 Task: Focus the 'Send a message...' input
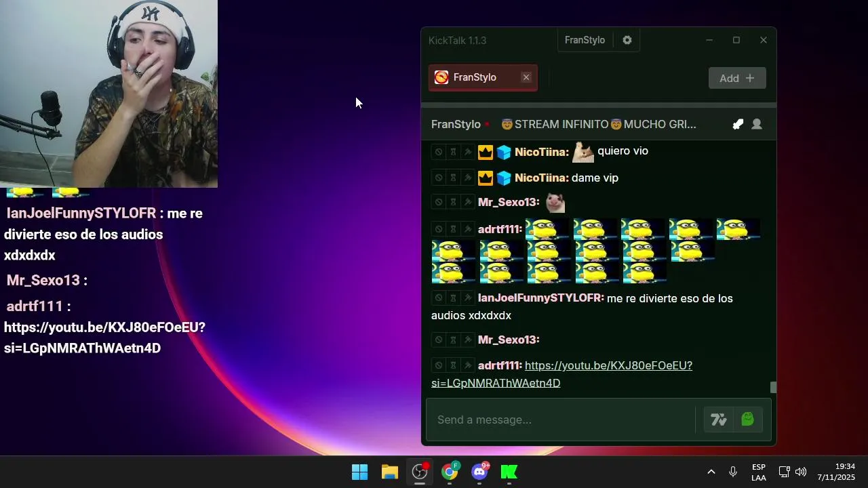click(x=560, y=420)
